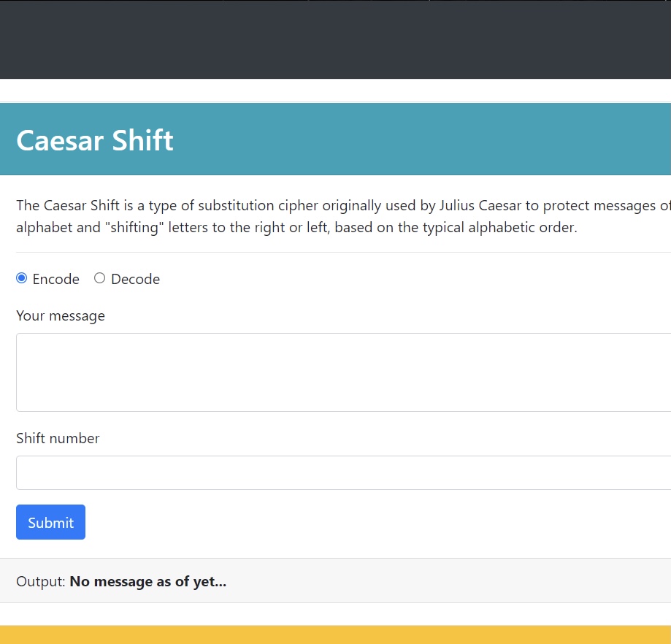Click the Encode label text
The width and height of the screenshot is (671, 644).
[x=56, y=279]
